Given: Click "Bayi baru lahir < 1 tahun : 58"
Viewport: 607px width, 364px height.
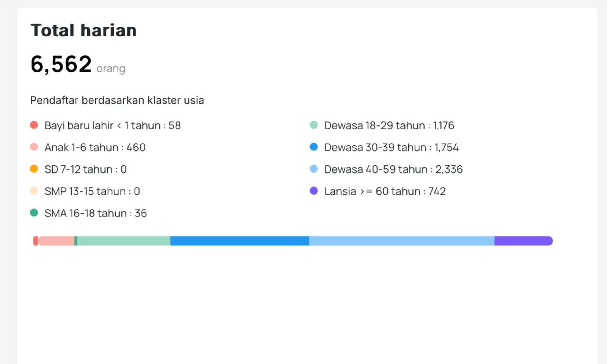Looking at the screenshot, I should tap(113, 126).
